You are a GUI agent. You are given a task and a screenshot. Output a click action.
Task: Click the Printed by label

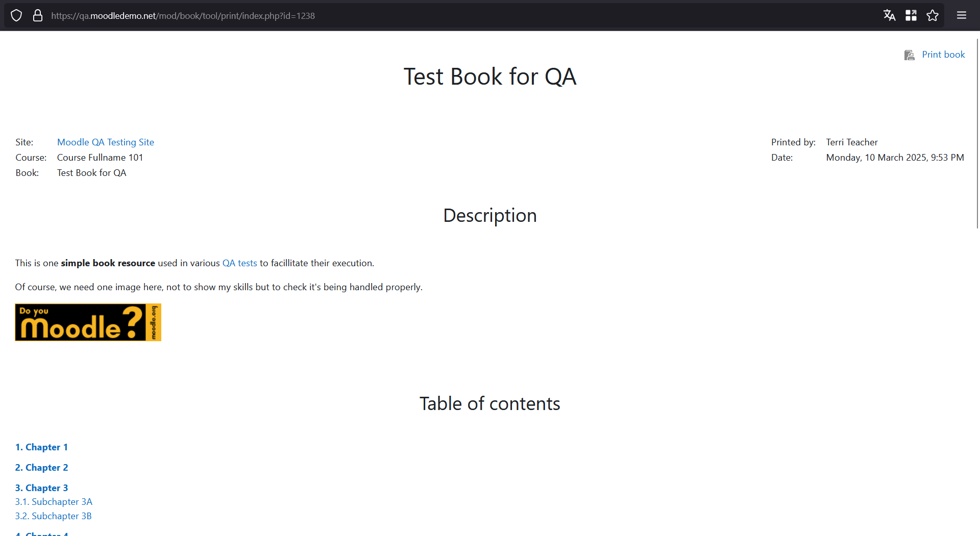click(793, 142)
